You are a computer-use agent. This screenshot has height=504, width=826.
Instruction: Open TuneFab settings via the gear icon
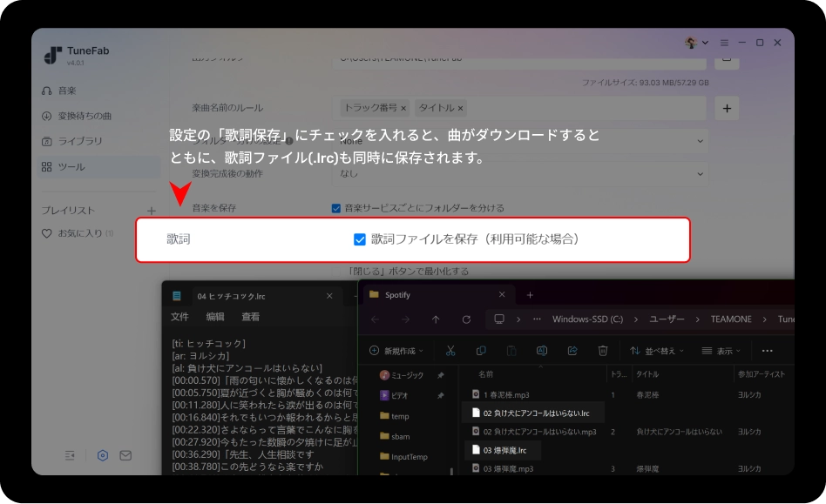coord(103,455)
